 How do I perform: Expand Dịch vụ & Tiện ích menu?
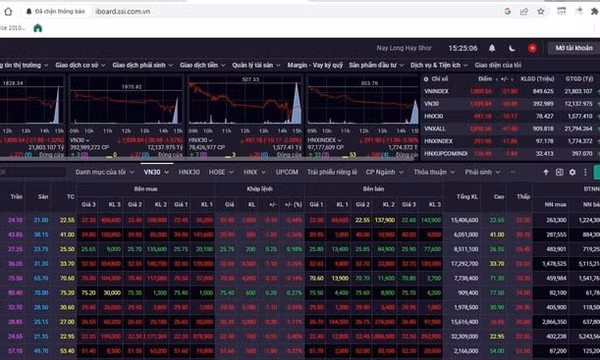pos(439,65)
